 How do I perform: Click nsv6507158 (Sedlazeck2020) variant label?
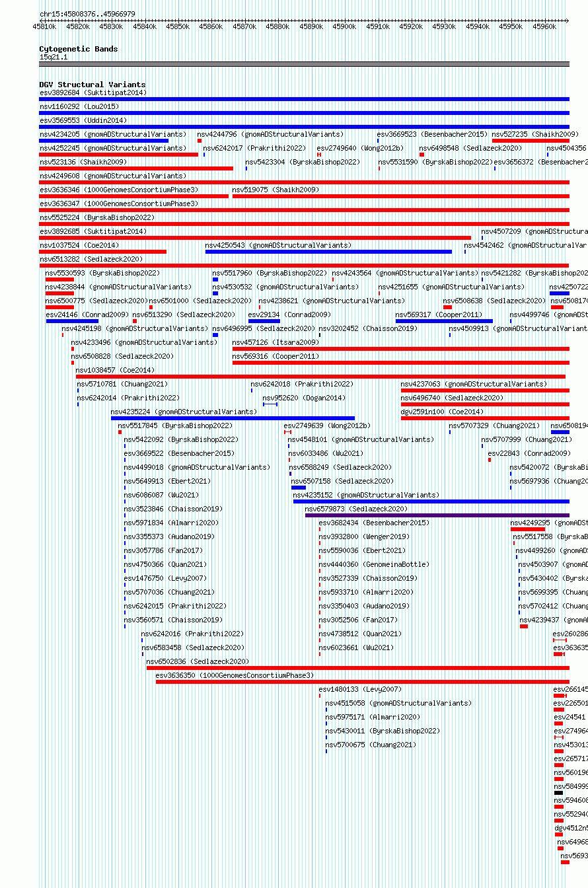pyautogui.click(x=343, y=481)
